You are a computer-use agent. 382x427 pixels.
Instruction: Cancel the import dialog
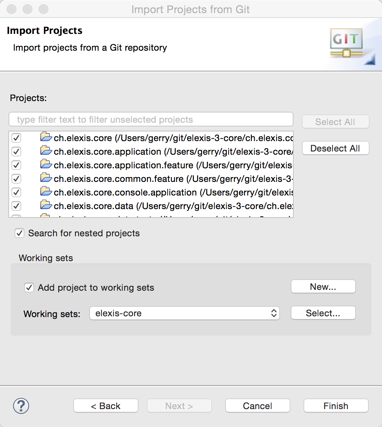point(258,406)
